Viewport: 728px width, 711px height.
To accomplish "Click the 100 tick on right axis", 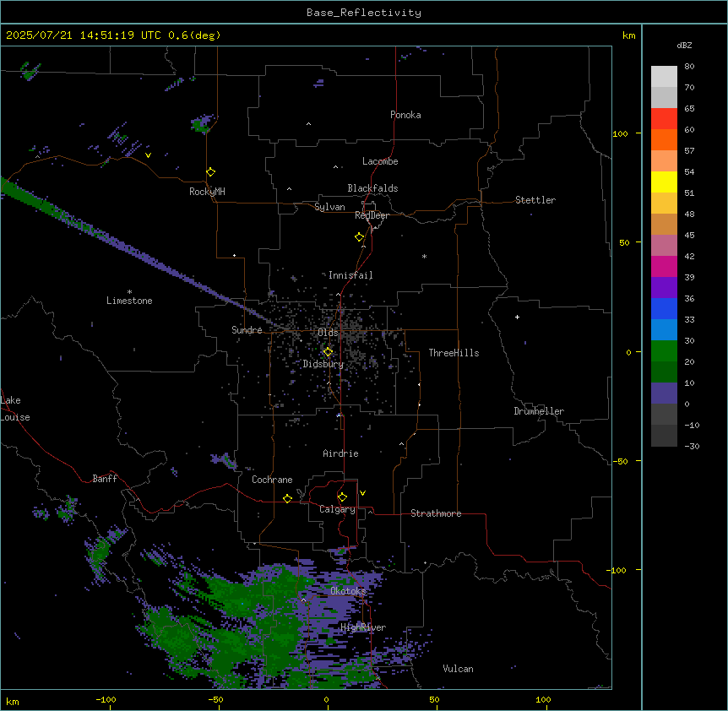I will click(620, 133).
